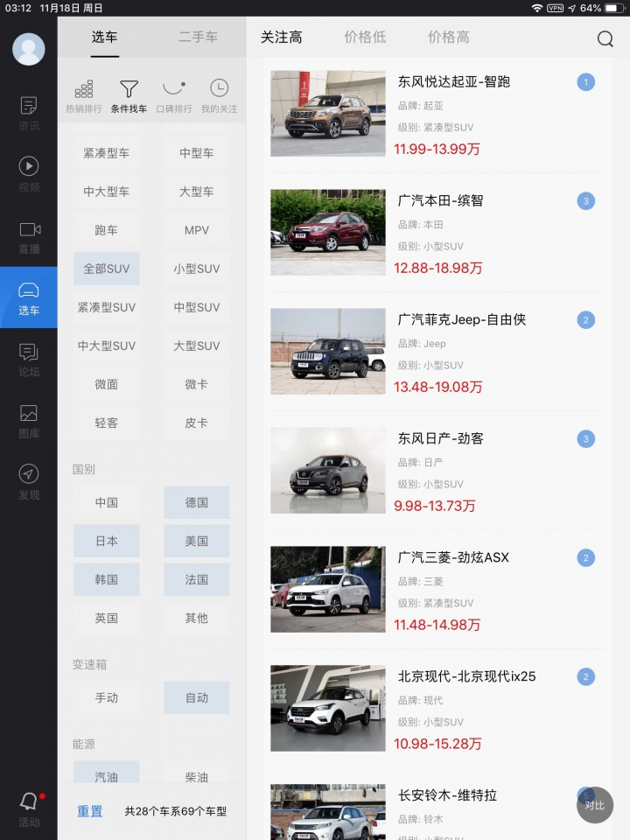
Task: Select country filter 英国
Action: point(107,619)
